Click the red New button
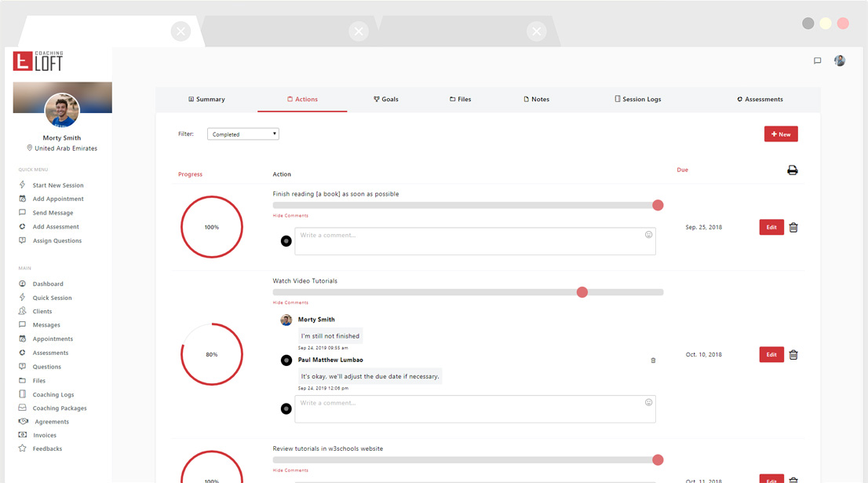 click(x=780, y=134)
